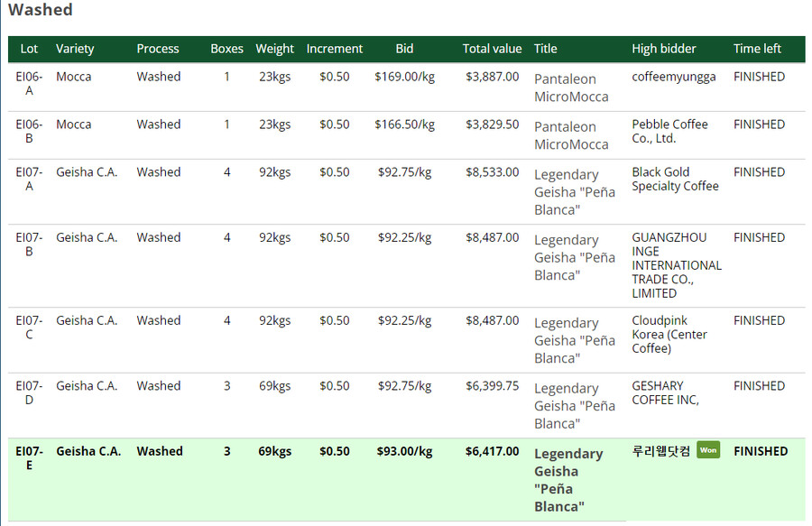The image size is (812, 526).
Task: Click high bidder GUANGZHOU INGE INTERNATIONAL TRADE
Action: [676, 265]
